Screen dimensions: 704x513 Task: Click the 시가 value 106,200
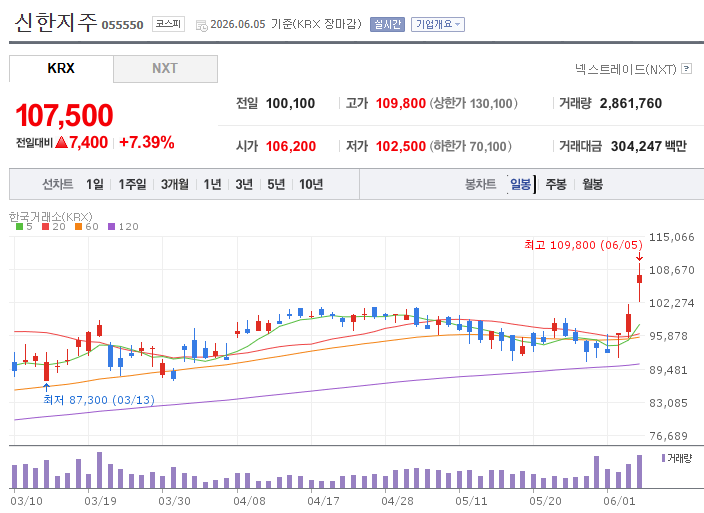(291, 146)
